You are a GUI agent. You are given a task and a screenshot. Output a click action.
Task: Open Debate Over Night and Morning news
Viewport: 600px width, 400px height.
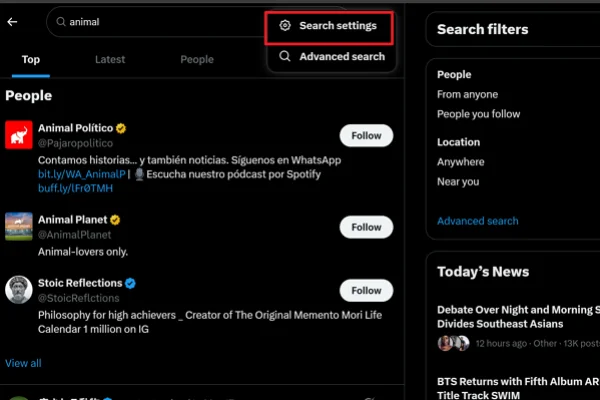tap(518, 317)
